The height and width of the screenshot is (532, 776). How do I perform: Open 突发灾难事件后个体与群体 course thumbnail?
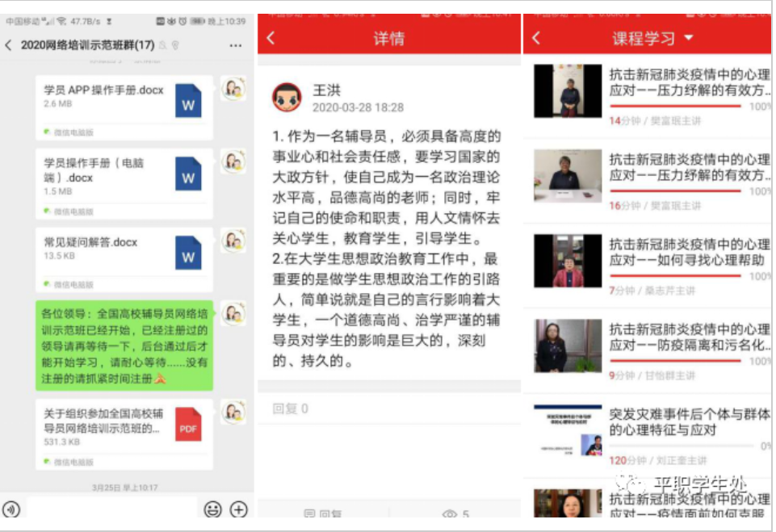[568, 430]
